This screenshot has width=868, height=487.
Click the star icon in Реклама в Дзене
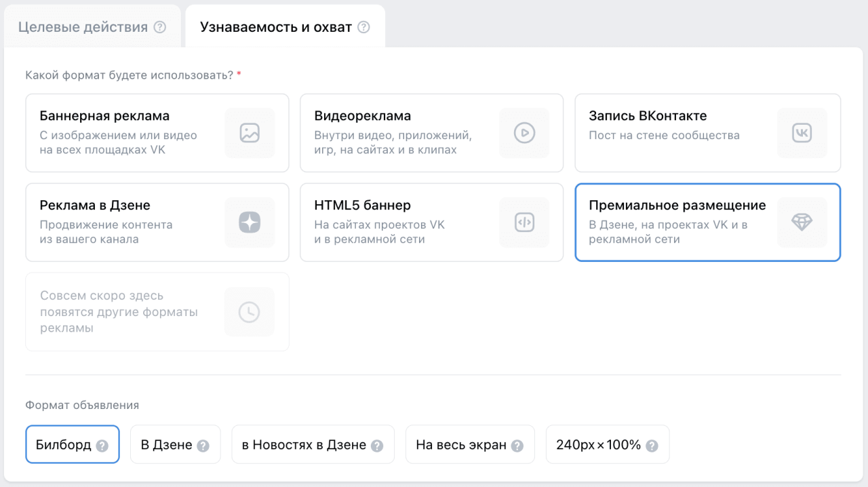pyautogui.click(x=250, y=222)
